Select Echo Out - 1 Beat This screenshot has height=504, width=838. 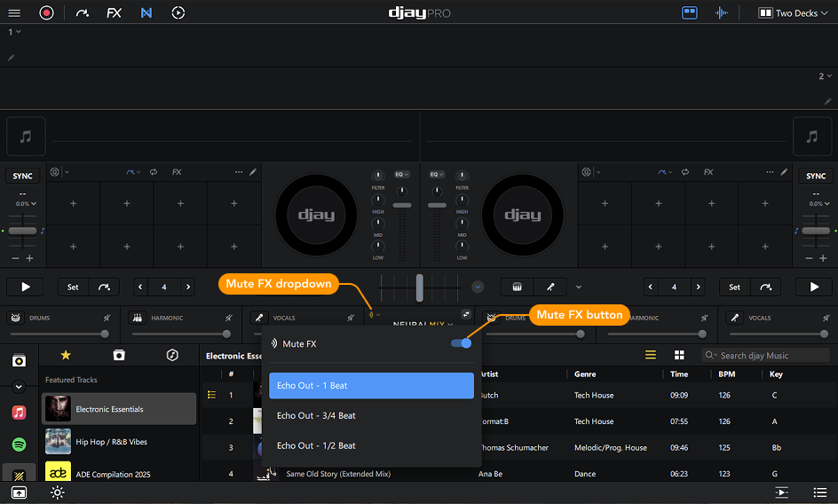pos(371,385)
